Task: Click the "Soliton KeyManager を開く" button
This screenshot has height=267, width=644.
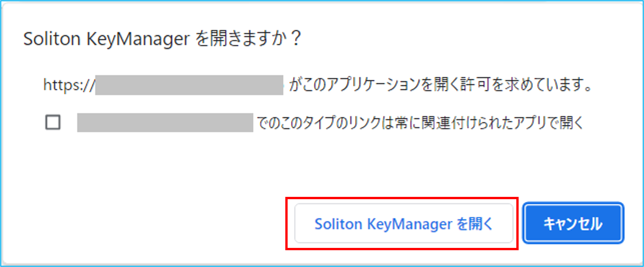Action: [x=404, y=224]
